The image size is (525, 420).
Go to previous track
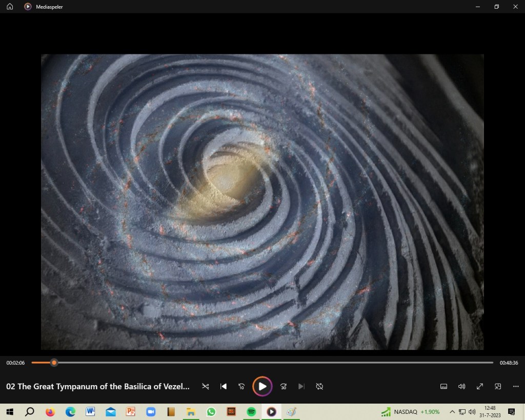point(224,386)
